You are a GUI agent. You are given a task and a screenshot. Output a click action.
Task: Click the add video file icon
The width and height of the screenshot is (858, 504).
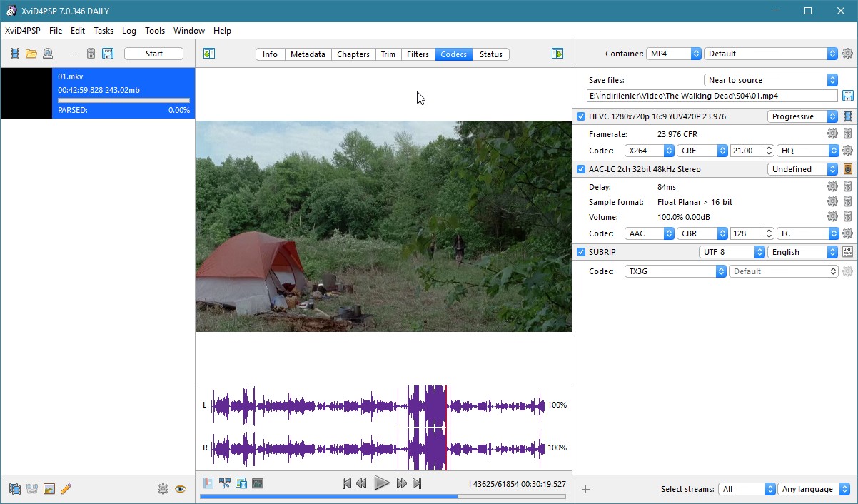pyautogui.click(x=14, y=54)
